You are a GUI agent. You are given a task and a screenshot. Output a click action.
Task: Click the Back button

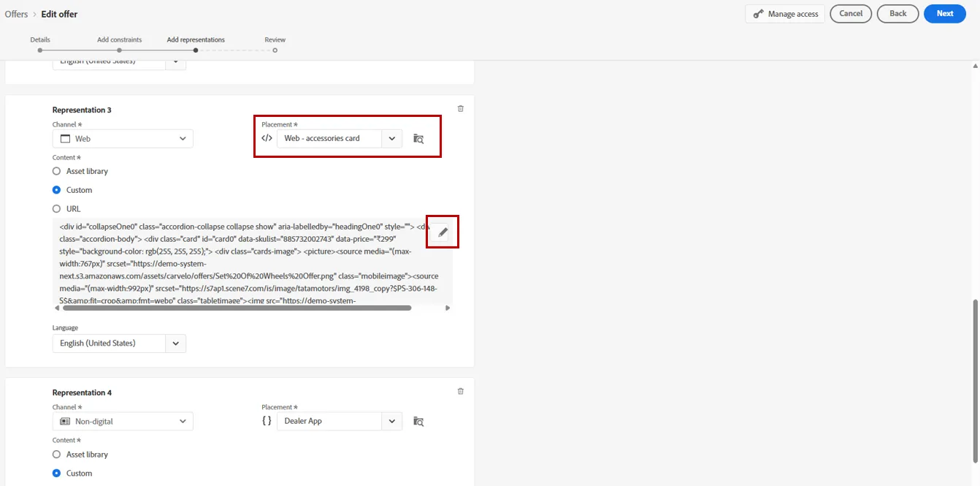click(x=898, y=14)
